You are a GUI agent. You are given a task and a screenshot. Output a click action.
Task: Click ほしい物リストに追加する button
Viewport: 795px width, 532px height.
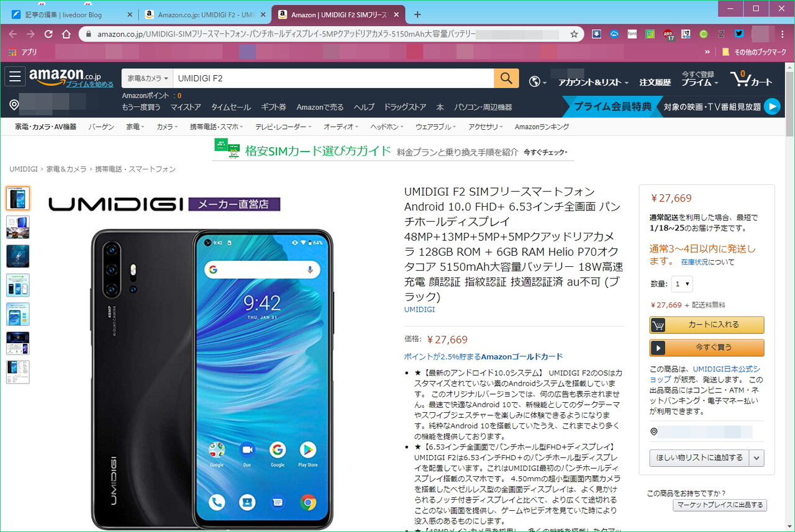[699, 458]
